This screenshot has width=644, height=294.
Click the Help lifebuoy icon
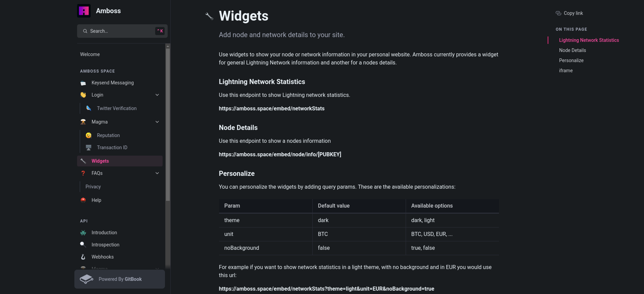click(x=83, y=200)
